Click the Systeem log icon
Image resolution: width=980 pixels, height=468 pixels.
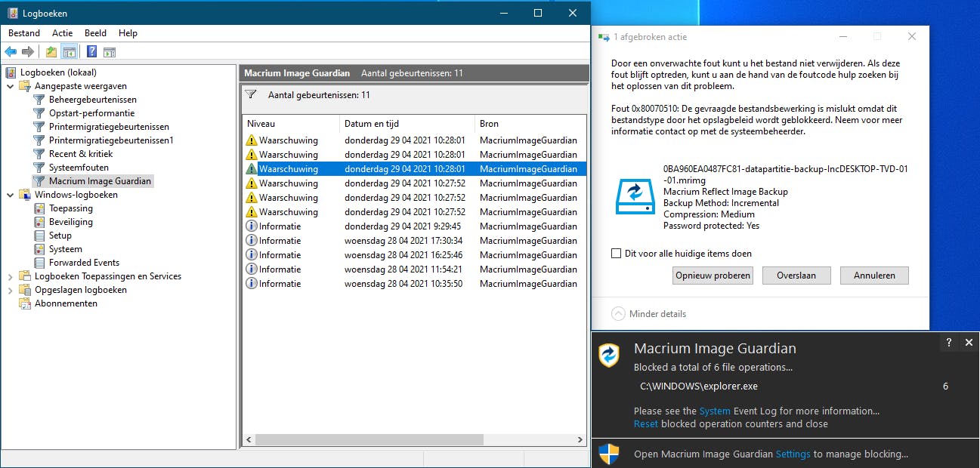point(40,249)
